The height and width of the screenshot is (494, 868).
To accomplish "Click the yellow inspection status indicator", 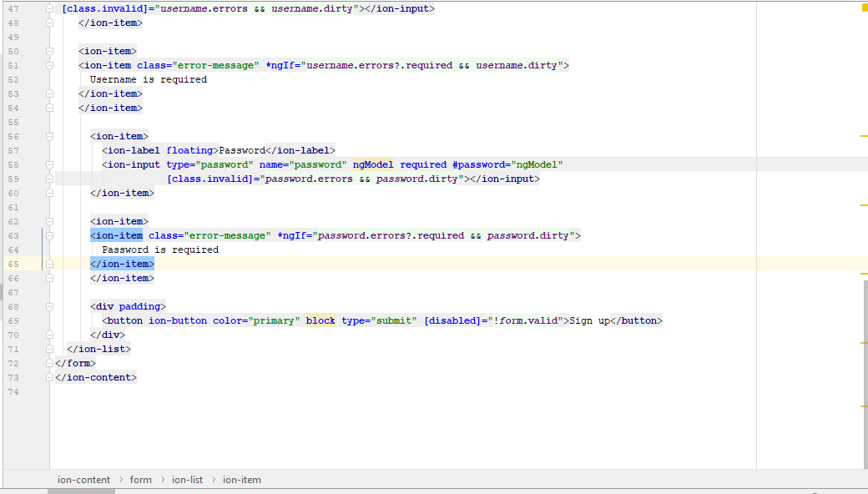I will (863, 6).
